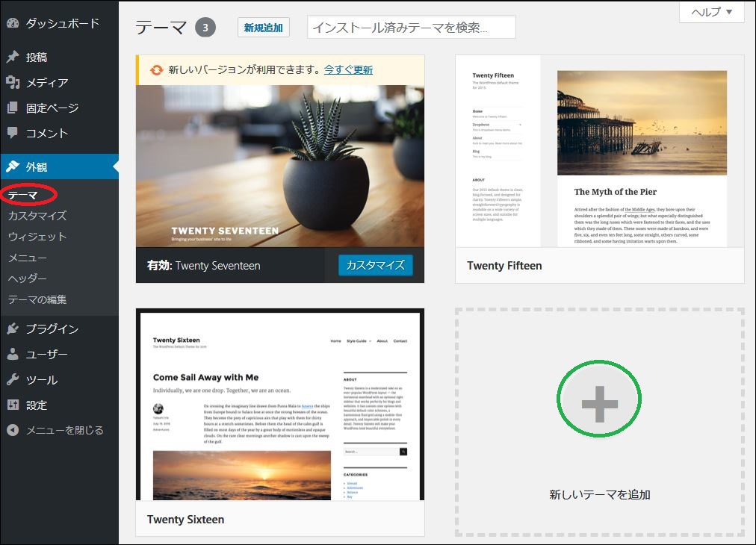756x545 pixels.
Task: Click the user silhouette icon for ユーザー
Action: pyautogui.click(x=13, y=354)
